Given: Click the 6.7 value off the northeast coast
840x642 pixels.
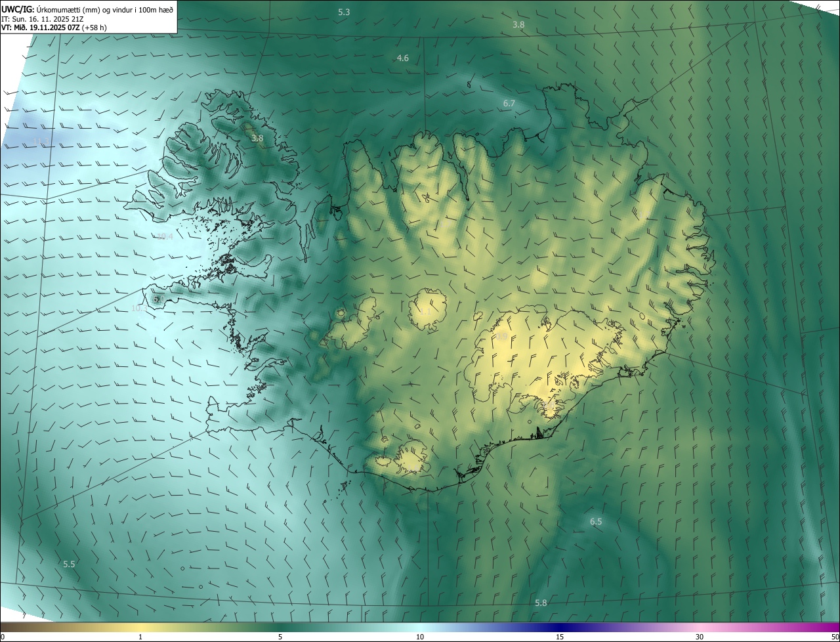Looking at the screenshot, I should [x=509, y=104].
